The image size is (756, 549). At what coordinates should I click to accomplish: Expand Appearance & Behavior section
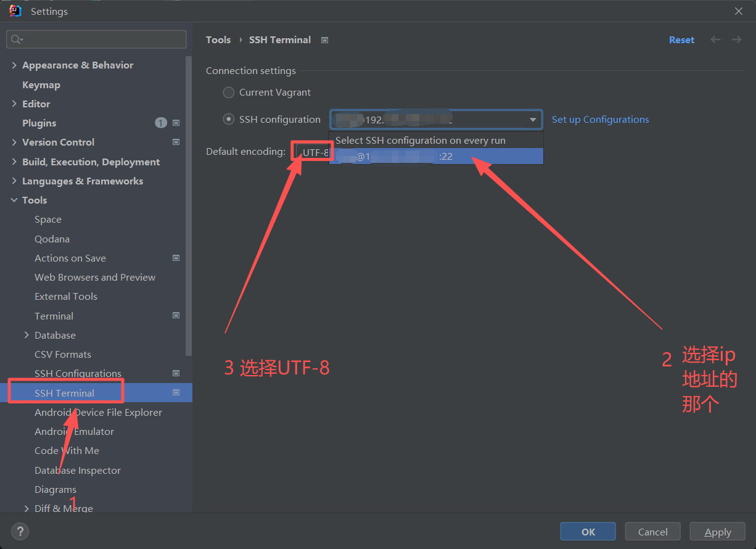(x=14, y=65)
